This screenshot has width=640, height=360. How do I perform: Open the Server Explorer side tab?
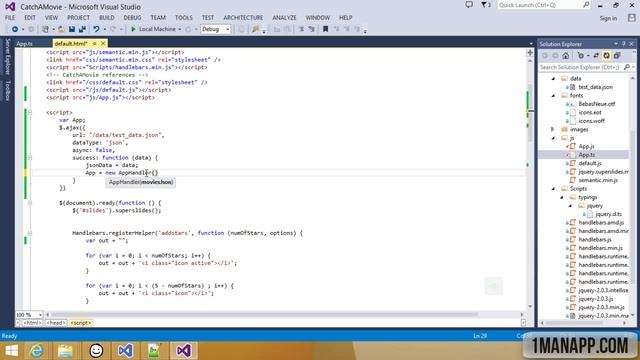click(x=7, y=57)
